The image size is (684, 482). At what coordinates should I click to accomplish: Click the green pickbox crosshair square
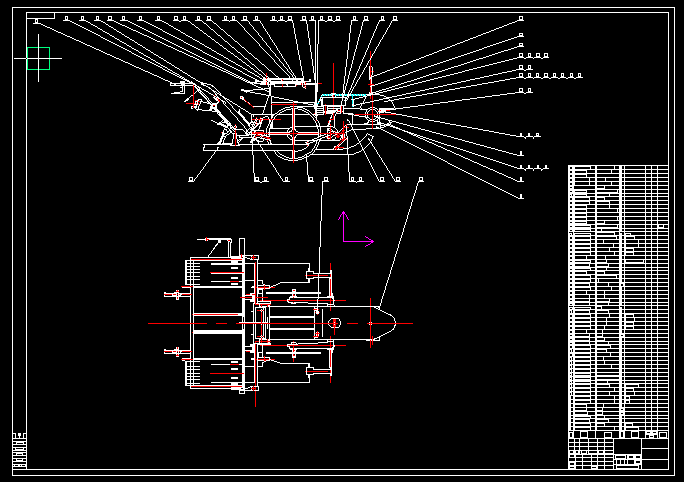pyautogui.click(x=38, y=58)
